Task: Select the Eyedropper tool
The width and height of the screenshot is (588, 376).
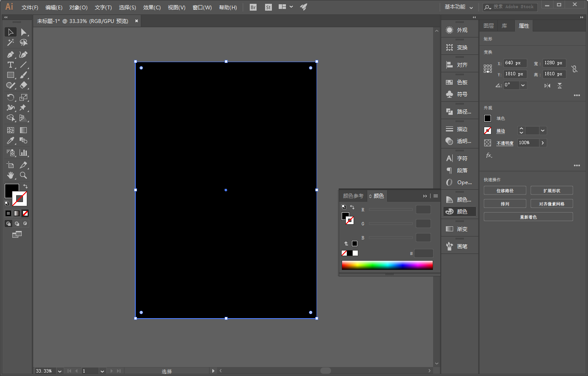Action: click(11, 141)
